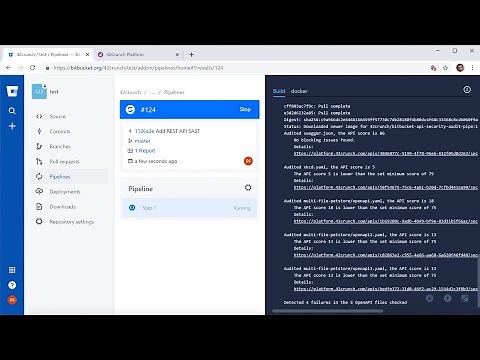Open the master branch link
Viewport: 480px width, 360px height.
click(142, 141)
